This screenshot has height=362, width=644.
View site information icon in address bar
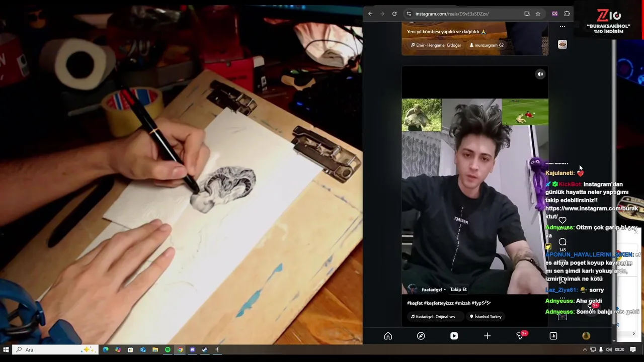(x=409, y=14)
